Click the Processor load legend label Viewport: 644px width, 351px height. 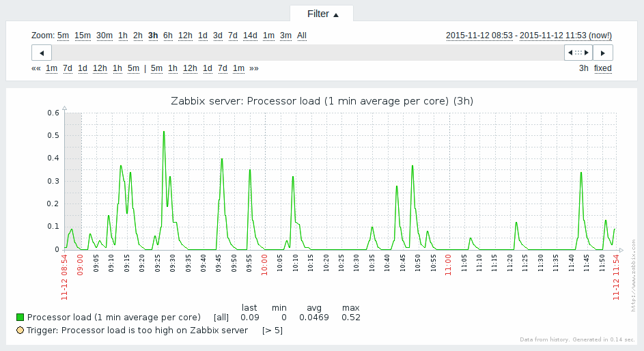pyautogui.click(x=114, y=318)
